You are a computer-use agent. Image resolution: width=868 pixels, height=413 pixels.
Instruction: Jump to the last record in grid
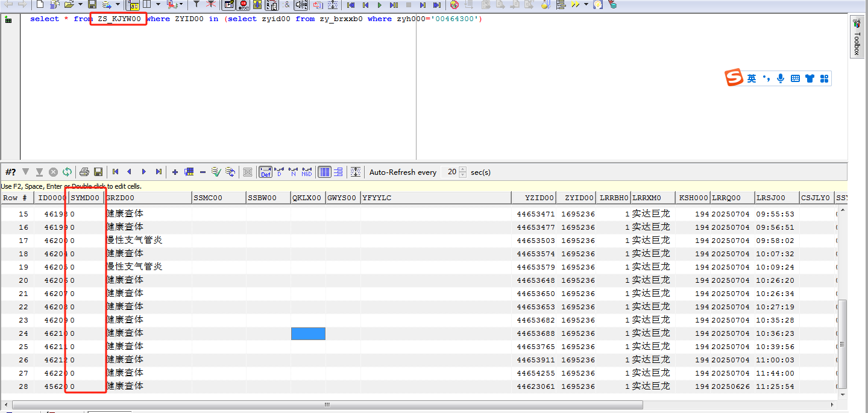point(159,172)
